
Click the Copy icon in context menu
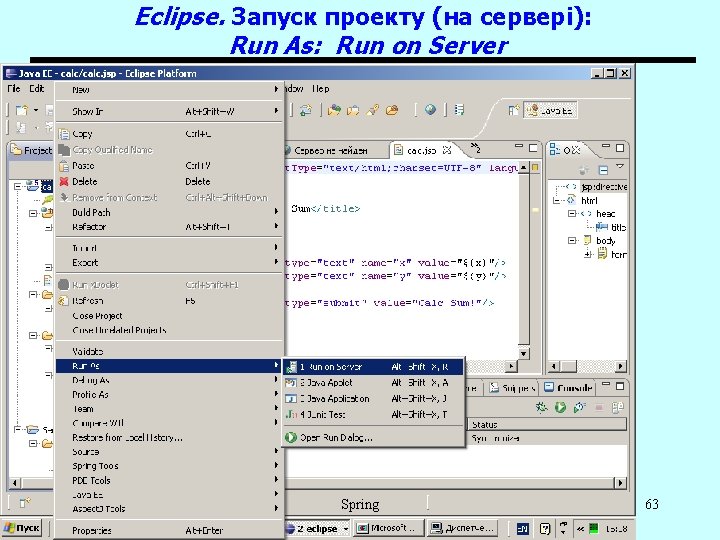pyautogui.click(x=64, y=134)
